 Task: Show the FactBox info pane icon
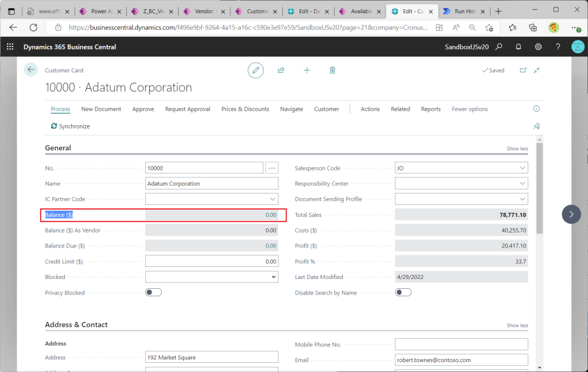(537, 108)
